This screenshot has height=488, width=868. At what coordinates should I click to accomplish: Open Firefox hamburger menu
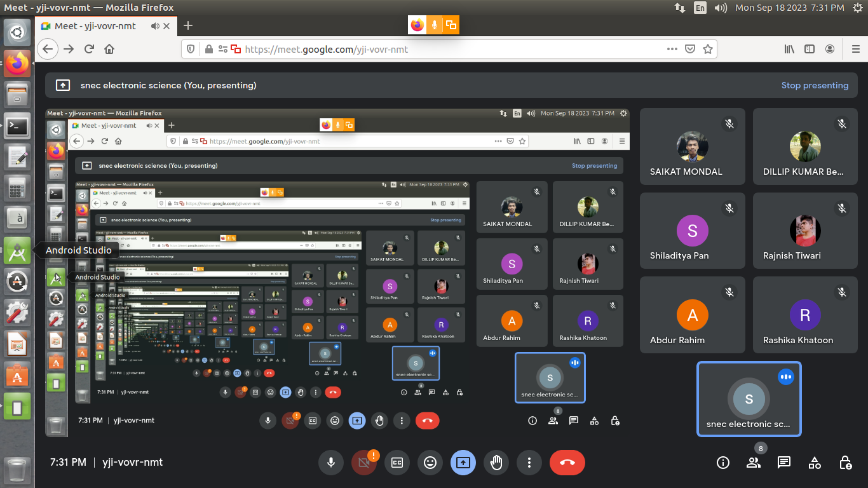pos(855,49)
